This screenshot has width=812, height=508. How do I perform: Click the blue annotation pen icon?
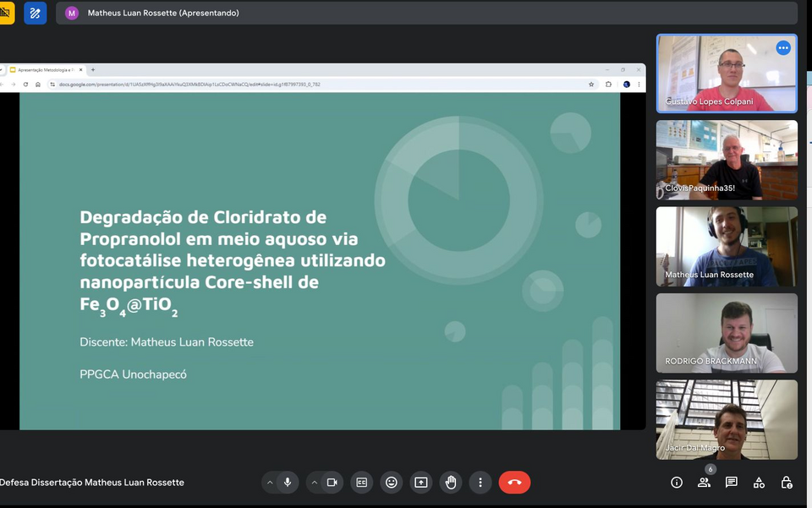[x=35, y=14]
